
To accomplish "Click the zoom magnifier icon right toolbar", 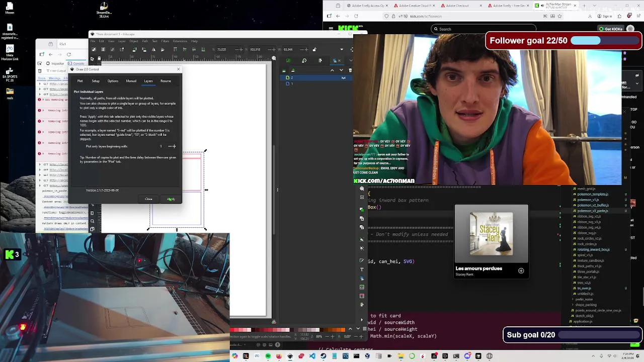I will tap(362, 189).
